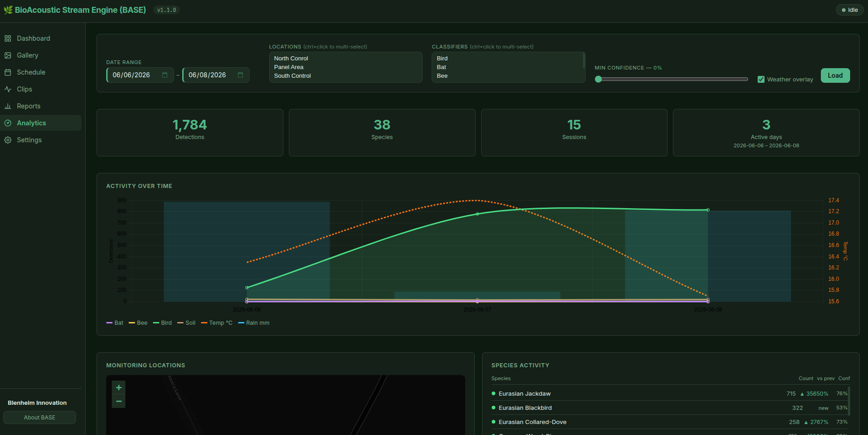Image resolution: width=868 pixels, height=435 pixels.
Task: Open the Settings page
Action: [x=41, y=140]
